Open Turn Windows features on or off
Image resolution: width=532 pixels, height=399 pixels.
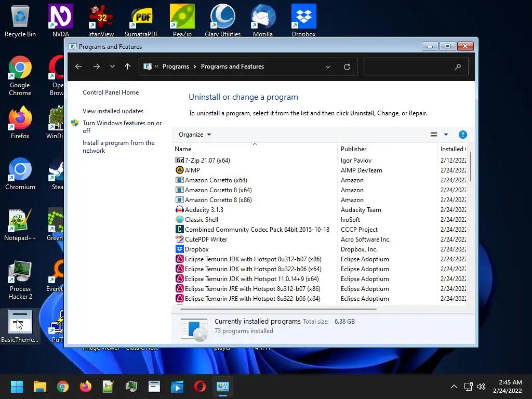pyautogui.click(x=122, y=127)
